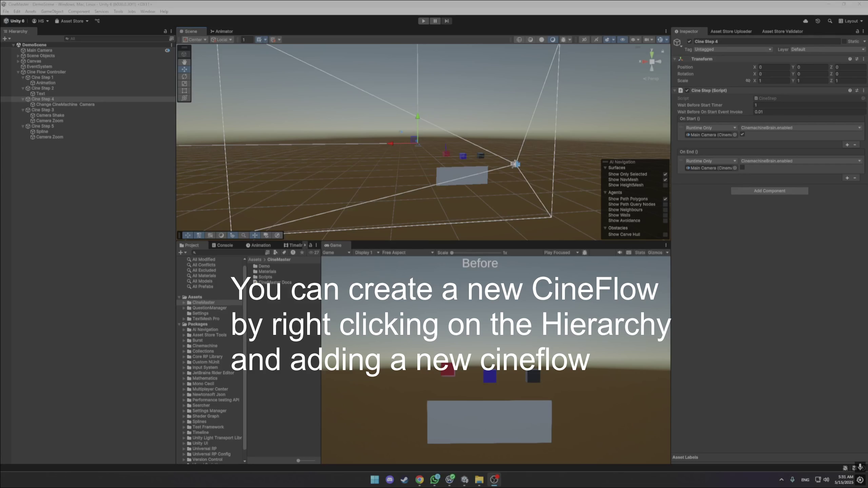868x488 pixels.
Task: Open Transform component settings menu icon
Action: tap(864, 59)
